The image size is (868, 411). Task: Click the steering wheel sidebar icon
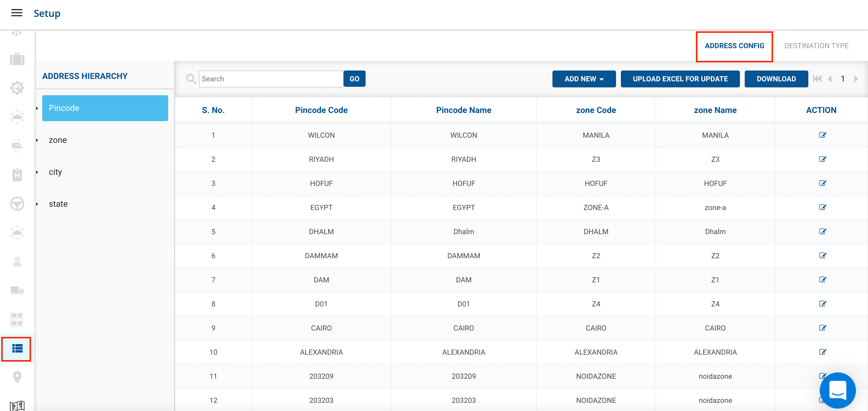(17, 203)
